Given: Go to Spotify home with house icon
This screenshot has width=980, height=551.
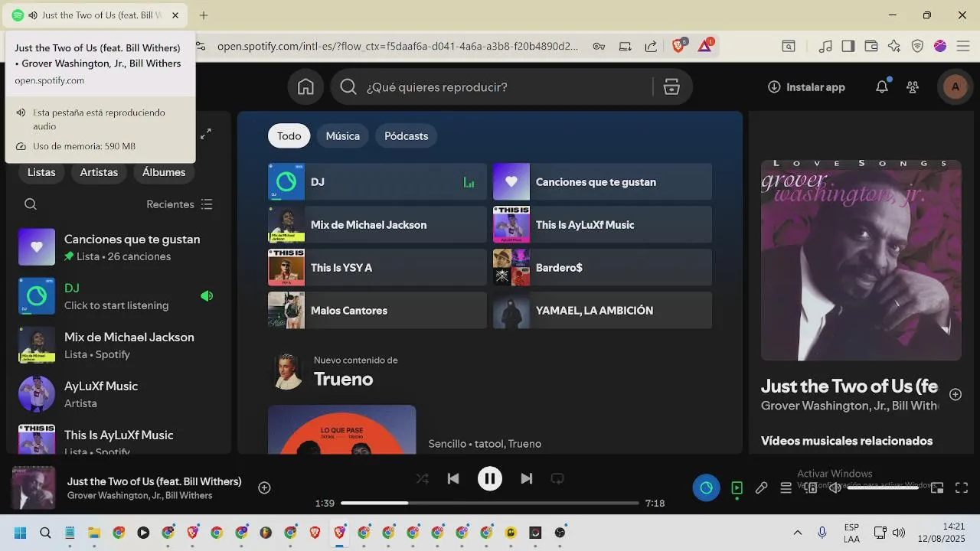Looking at the screenshot, I should point(305,87).
